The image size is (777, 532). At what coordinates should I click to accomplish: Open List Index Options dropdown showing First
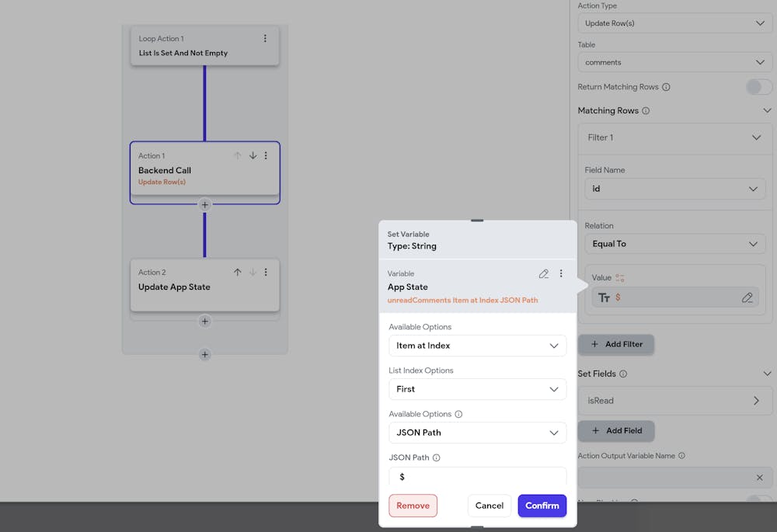(477, 389)
